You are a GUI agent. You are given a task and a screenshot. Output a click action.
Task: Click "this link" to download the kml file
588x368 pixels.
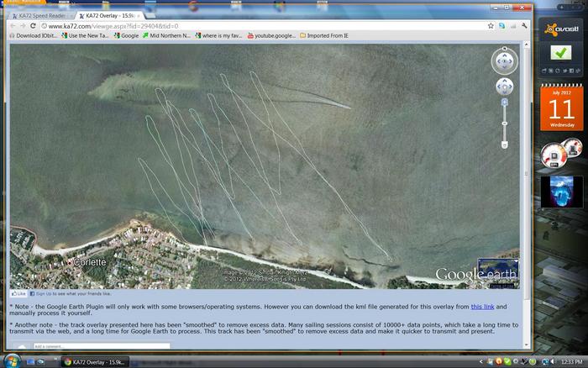tap(482, 307)
